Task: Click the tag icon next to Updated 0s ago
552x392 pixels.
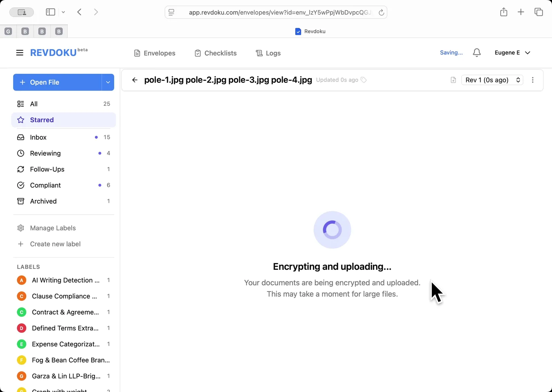Action: (363, 80)
